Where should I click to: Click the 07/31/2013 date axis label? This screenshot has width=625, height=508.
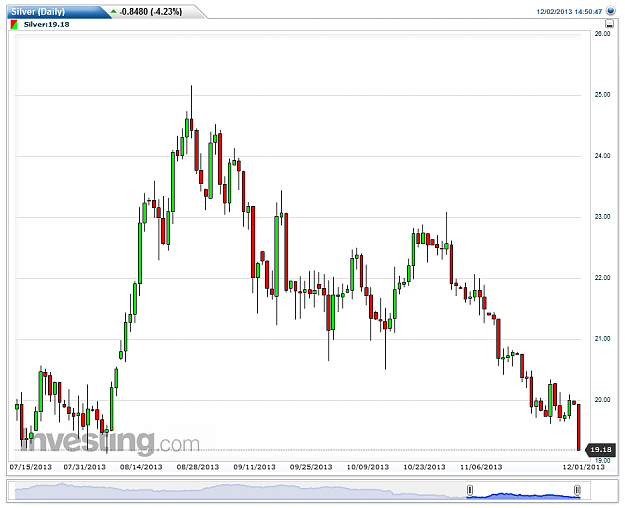tap(85, 467)
